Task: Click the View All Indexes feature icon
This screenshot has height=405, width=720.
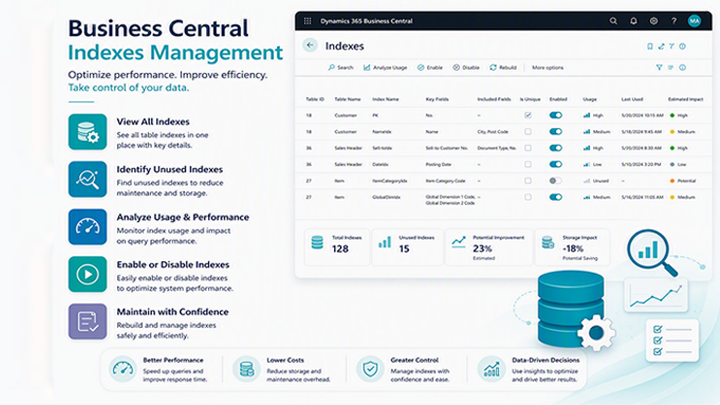Action: coord(88,132)
